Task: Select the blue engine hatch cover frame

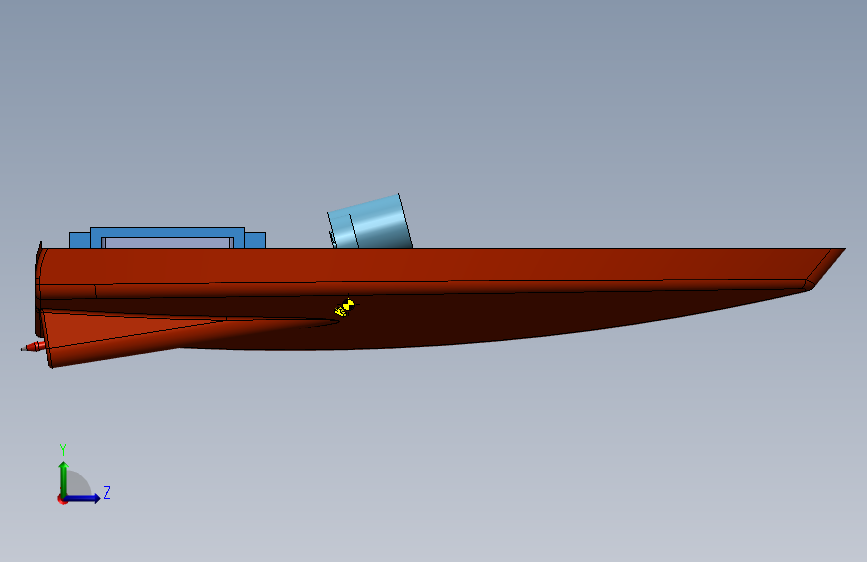Action: (x=168, y=232)
